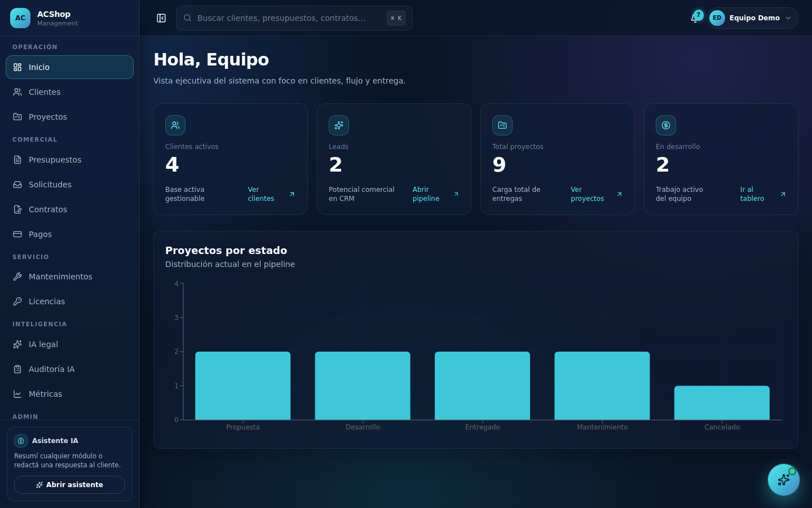The width and height of the screenshot is (812, 508).
Task: Click the Métricas chart icon
Action: click(17, 394)
